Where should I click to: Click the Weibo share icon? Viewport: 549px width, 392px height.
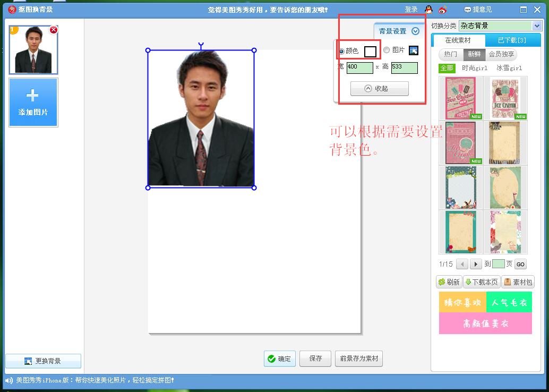[443, 9]
